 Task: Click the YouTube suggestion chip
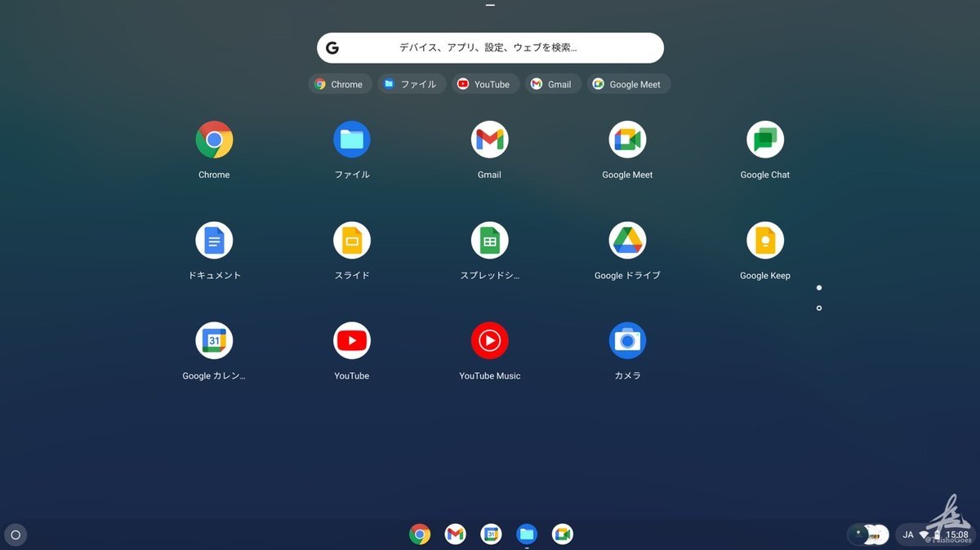[x=485, y=84]
